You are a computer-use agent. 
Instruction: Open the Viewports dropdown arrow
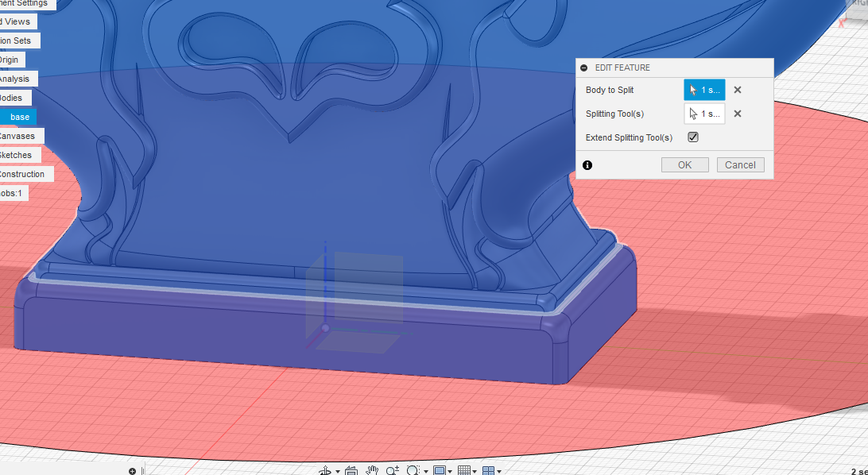[x=499, y=472]
